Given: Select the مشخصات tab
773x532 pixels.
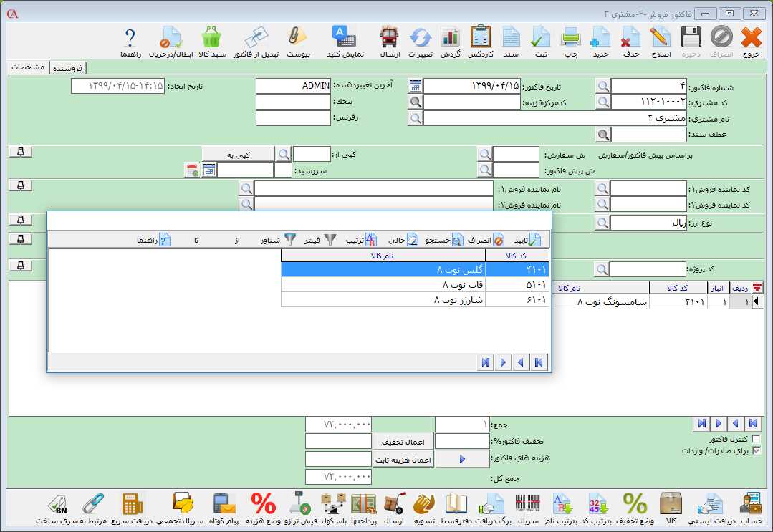Looking at the screenshot, I should click(29, 67).
